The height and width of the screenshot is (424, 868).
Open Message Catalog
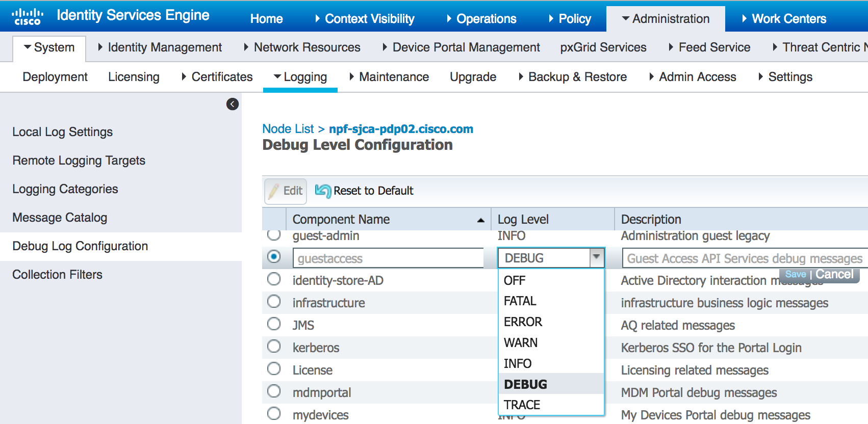click(x=60, y=218)
